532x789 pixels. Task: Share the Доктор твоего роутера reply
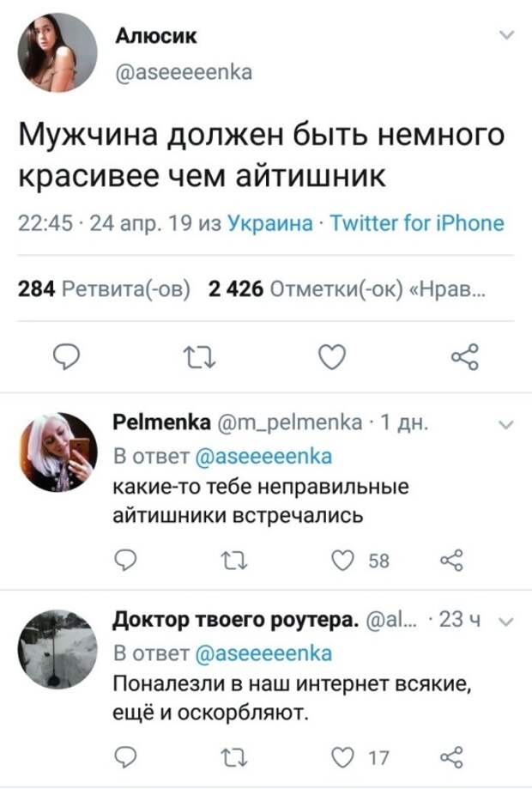tap(450, 756)
